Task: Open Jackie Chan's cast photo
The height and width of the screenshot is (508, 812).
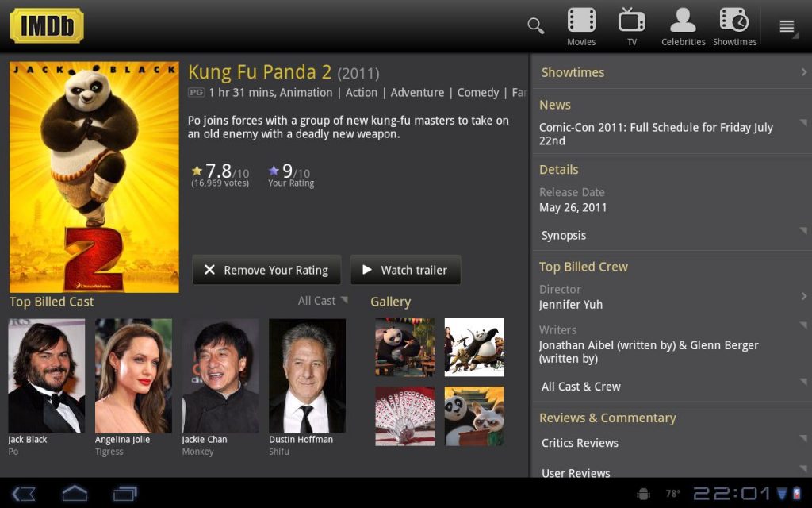Action: pyautogui.click(x=220, y=375)
